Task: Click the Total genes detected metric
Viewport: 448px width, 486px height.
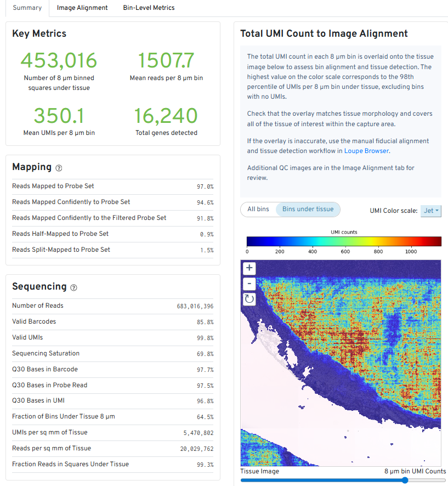Action: (166, 116)
